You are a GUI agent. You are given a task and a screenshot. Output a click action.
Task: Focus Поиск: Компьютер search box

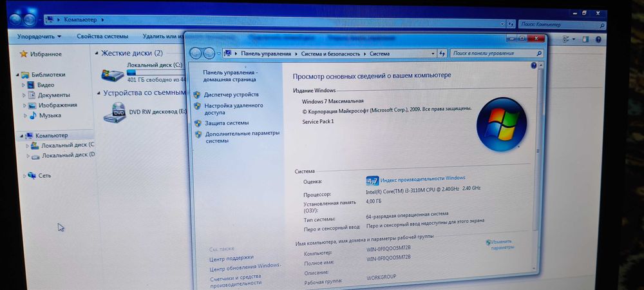point(562,24)
